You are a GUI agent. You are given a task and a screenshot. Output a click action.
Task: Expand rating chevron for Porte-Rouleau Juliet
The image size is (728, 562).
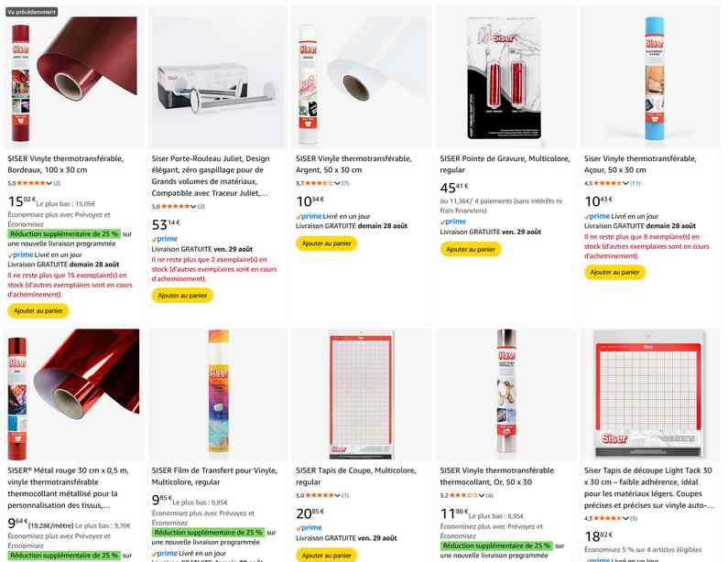(x=193, y=207)
